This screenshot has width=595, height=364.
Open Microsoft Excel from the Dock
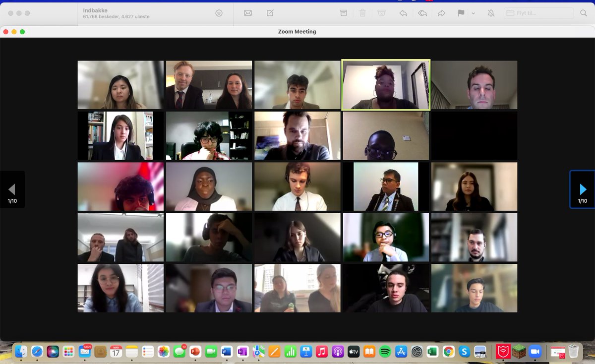click(x=432, y=352)
